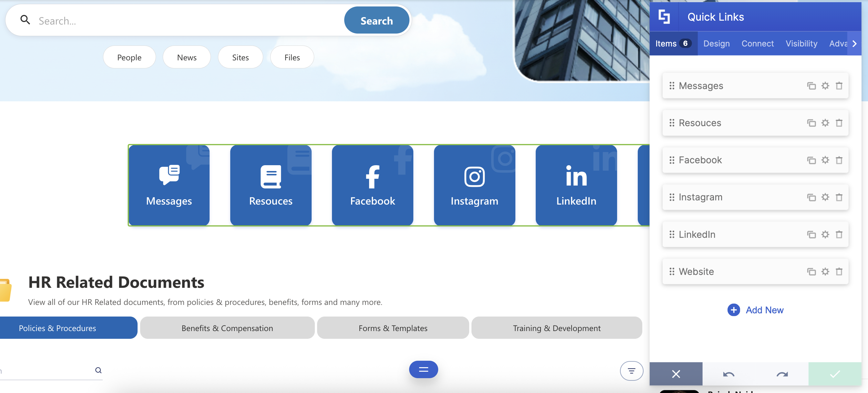Select Benefits & Compensation tab
The width and height of the screenshot is (868, 393).
click(x=227, y=328)
